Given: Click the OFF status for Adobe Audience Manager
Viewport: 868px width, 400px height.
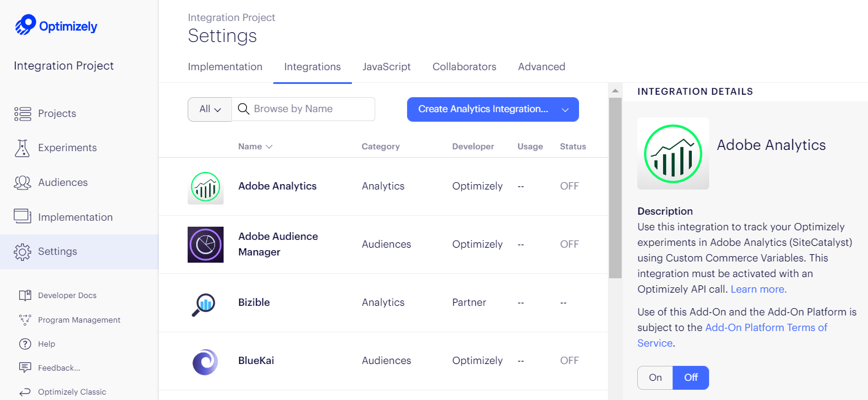Looking at the screenshot, I should pos(569,244).
